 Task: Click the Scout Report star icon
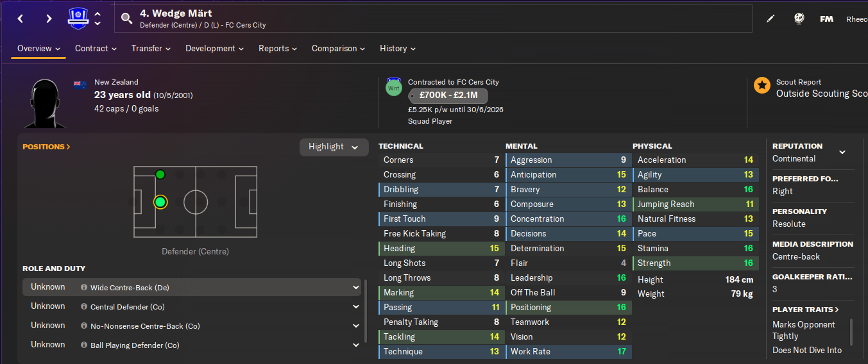tap(762, 85)
